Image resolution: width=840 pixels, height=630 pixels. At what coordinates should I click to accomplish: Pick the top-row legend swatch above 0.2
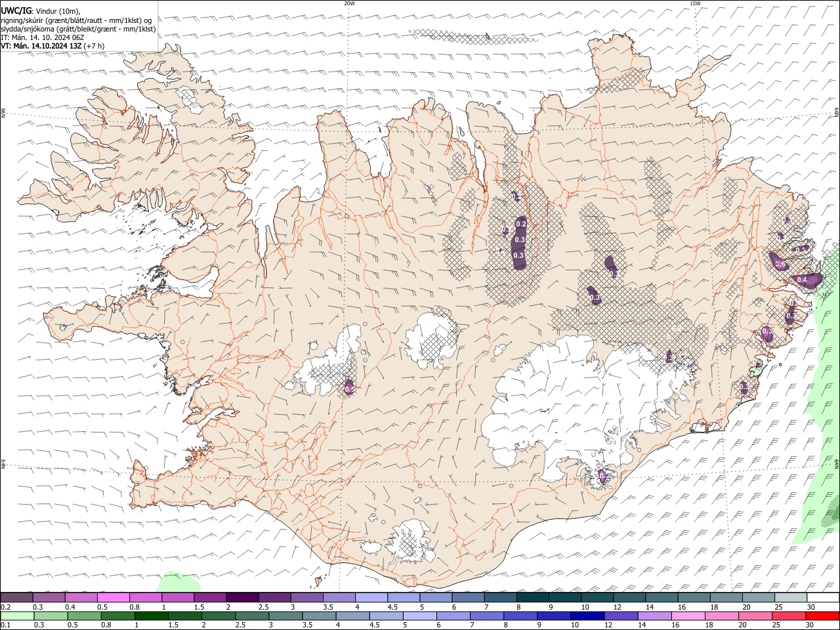17,597
